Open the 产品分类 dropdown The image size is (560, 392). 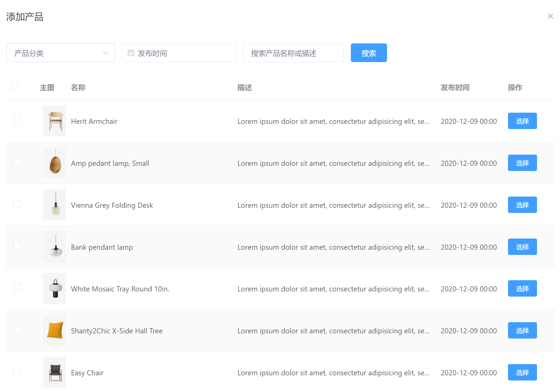[57, 53]
